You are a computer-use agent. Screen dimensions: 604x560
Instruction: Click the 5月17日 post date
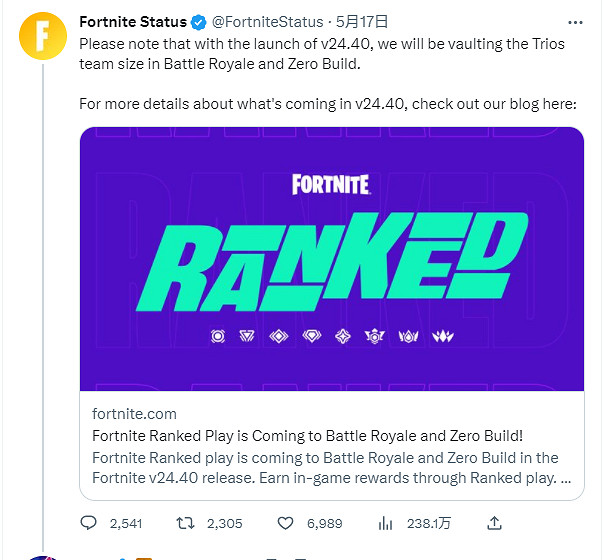click(361, 22)
